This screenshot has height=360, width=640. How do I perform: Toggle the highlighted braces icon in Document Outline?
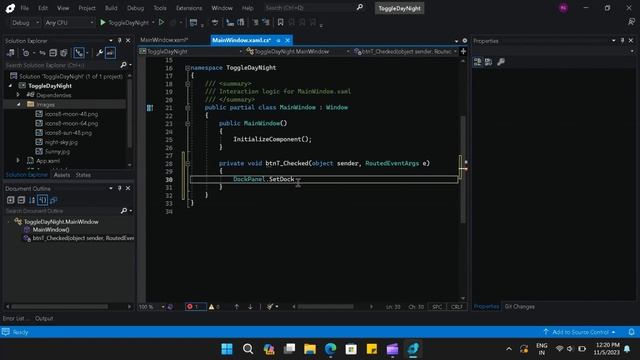42,200
